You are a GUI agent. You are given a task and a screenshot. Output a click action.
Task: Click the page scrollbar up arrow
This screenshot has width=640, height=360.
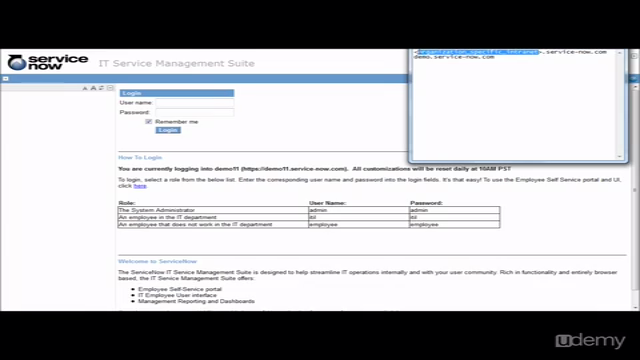(636, 87)
